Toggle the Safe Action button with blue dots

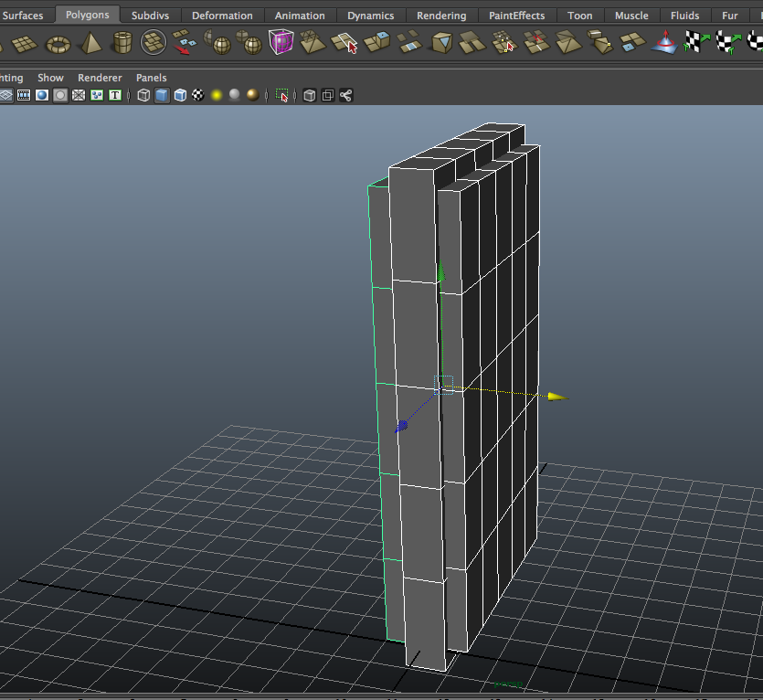point(97,95)
